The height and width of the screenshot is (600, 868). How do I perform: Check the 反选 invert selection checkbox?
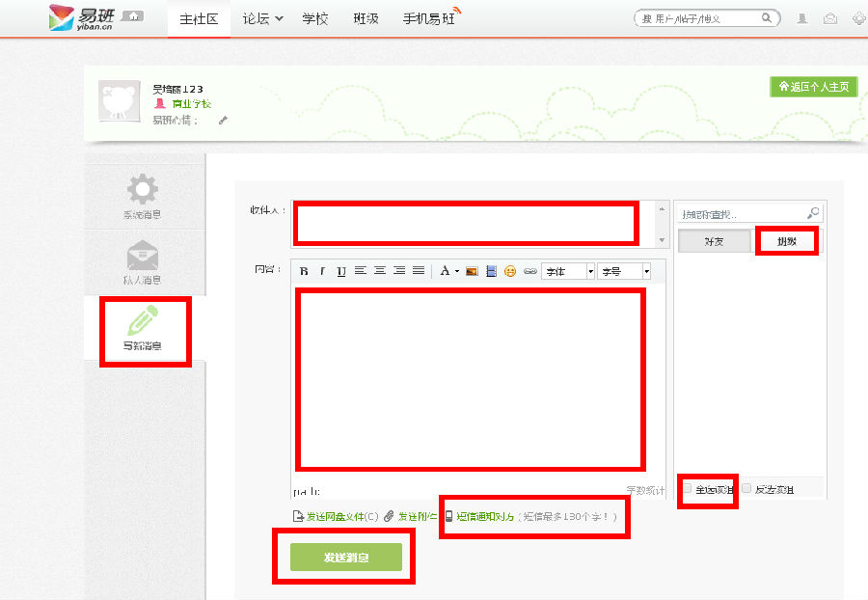click(746, 489)
